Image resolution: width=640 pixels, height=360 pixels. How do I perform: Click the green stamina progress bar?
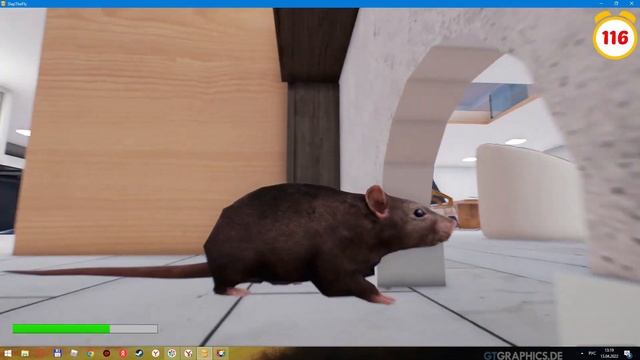[x=85, y=329]
